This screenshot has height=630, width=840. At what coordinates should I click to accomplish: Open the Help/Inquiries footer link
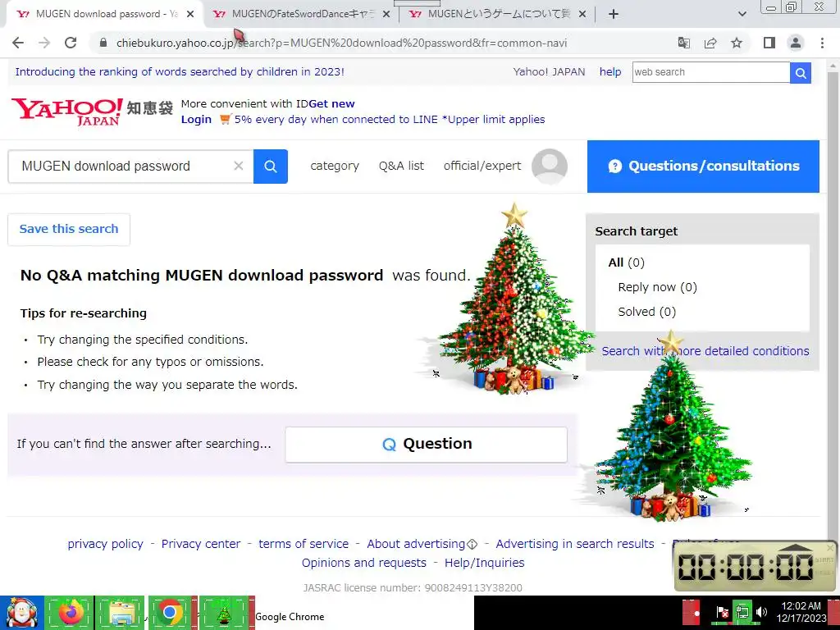[x=484, y=563]
